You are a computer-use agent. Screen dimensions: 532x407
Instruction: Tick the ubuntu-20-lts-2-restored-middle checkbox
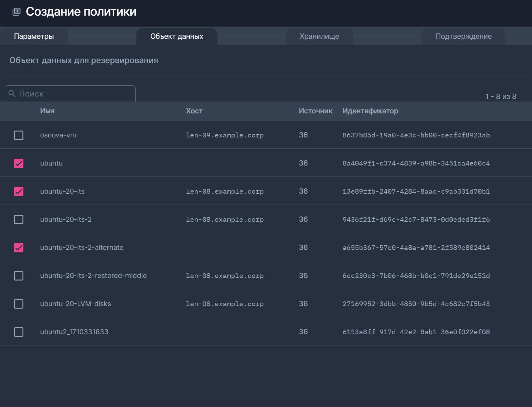point(19,276)
